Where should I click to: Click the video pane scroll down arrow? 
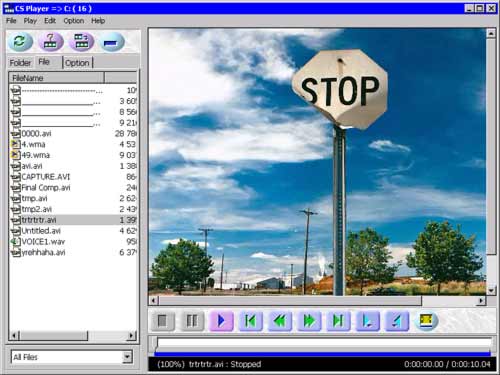pos(491,291)
